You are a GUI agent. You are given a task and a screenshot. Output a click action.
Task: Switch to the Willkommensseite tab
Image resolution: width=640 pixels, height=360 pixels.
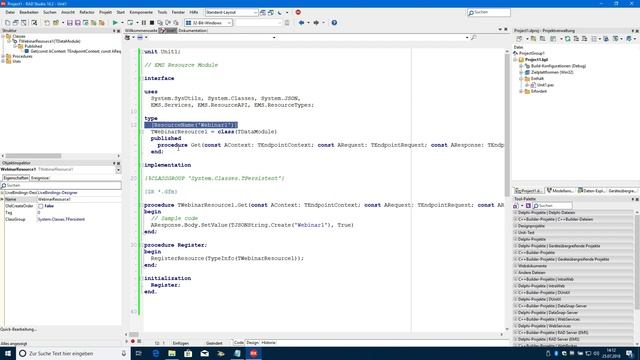[x=141, y=31]
